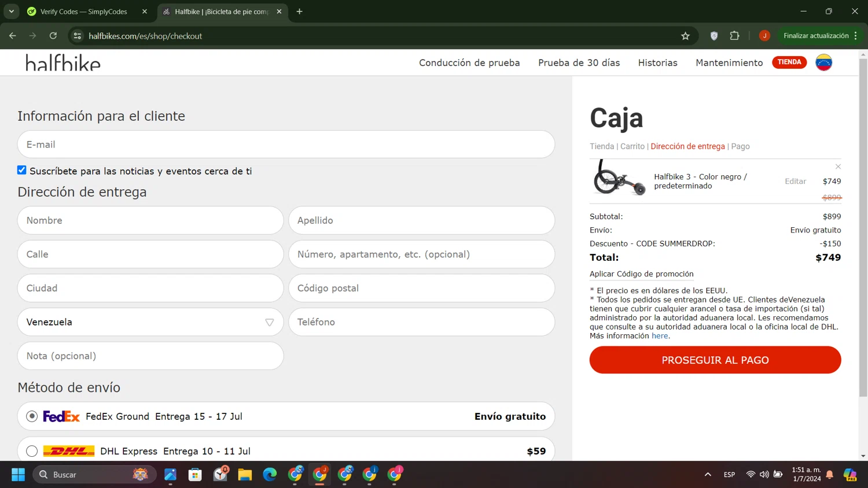Viewport: 868px width, 488px height.
Task: Close the Verify Codes — SimplyCodes tab
Action: [x=145, y=12]
